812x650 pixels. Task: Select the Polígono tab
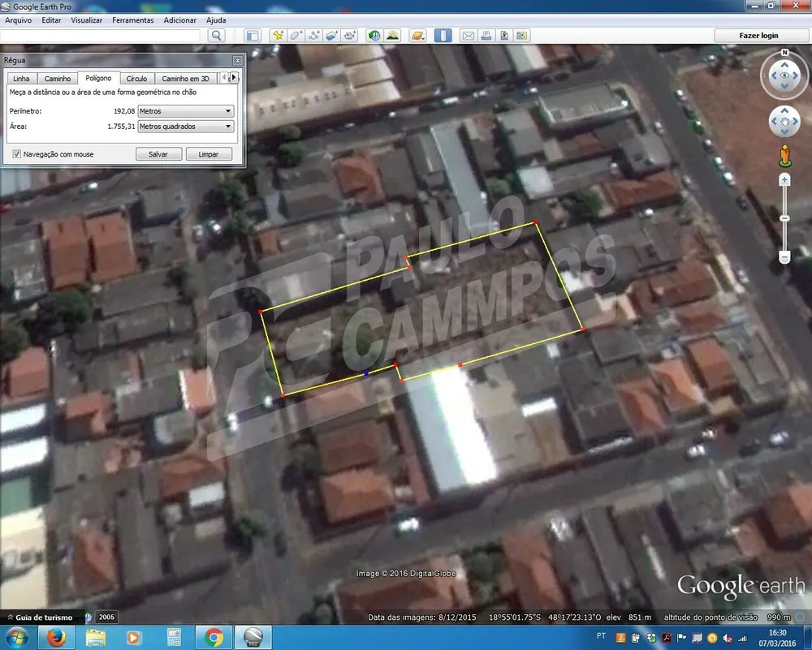click(98, 78)
